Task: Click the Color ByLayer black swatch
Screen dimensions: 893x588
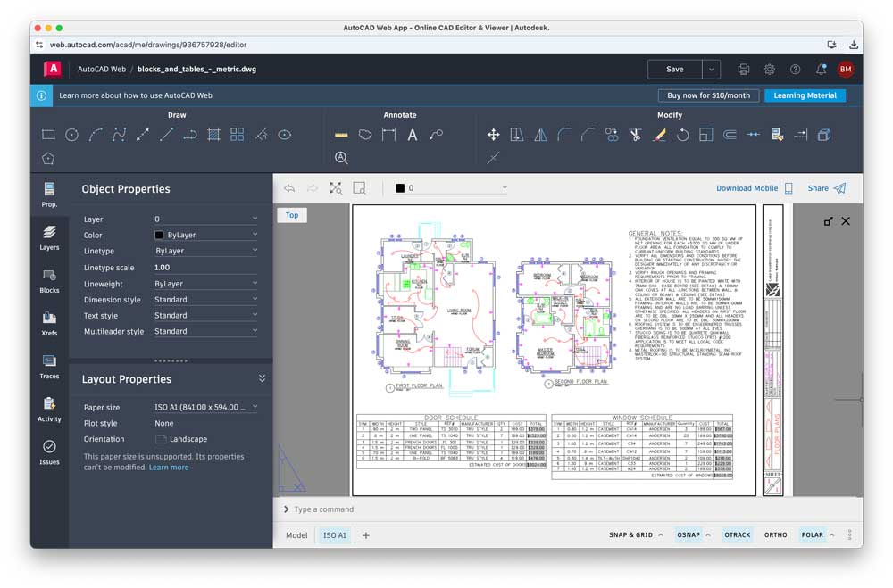Action: click(159, 236)
